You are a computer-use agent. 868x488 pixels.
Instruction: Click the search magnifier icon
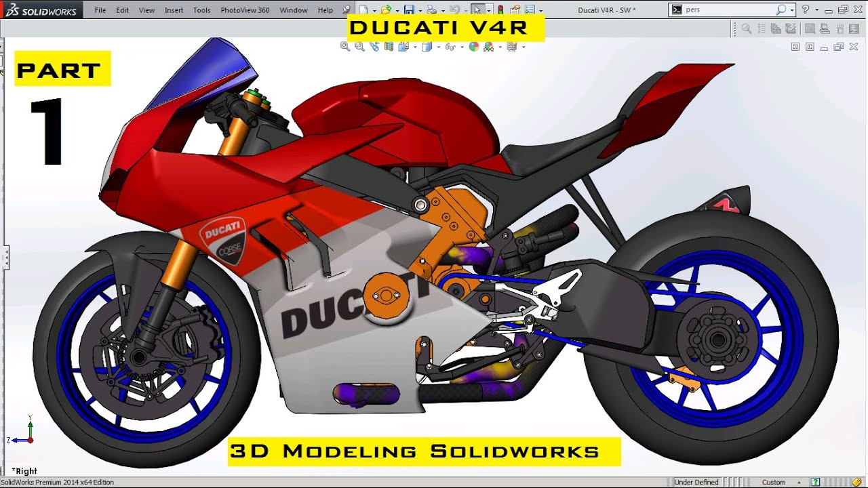tap(781, 9)
